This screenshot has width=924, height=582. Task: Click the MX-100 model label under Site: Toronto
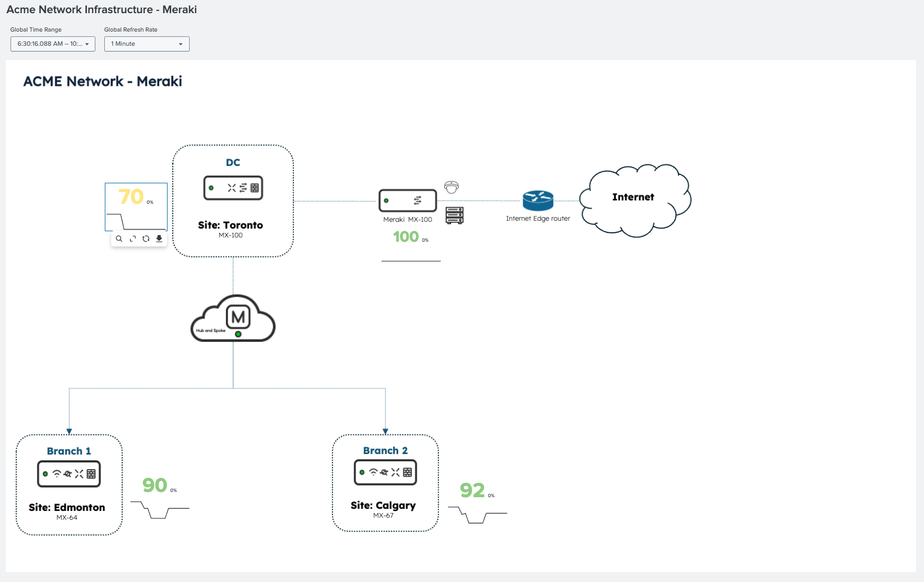point(231,235)
